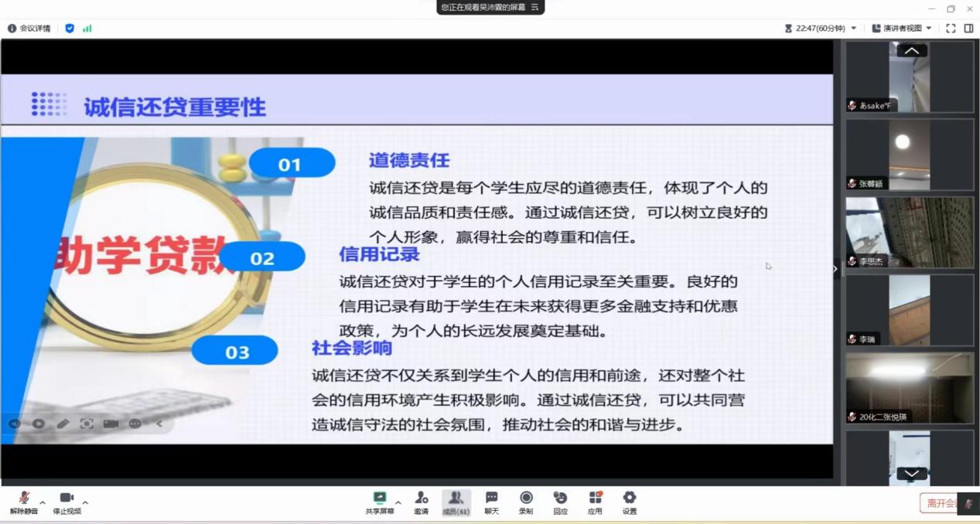
Task: Open the 成员(61) members list
Action: 456,502
